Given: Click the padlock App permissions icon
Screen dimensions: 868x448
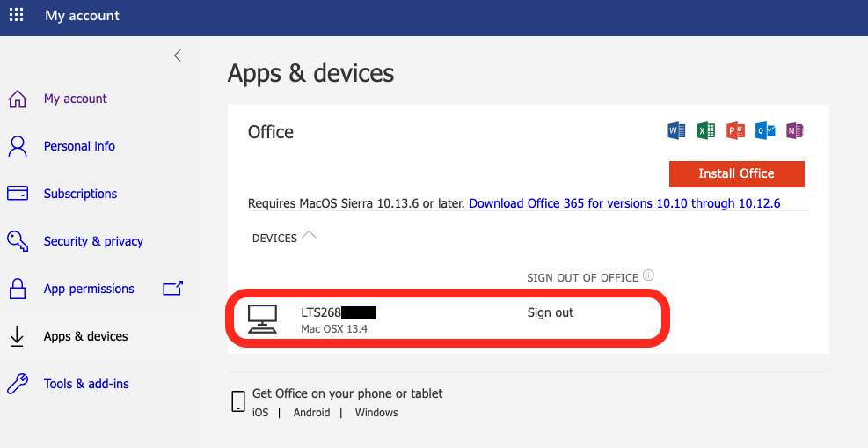Looking at the screenshot, I should click(18, 289).
